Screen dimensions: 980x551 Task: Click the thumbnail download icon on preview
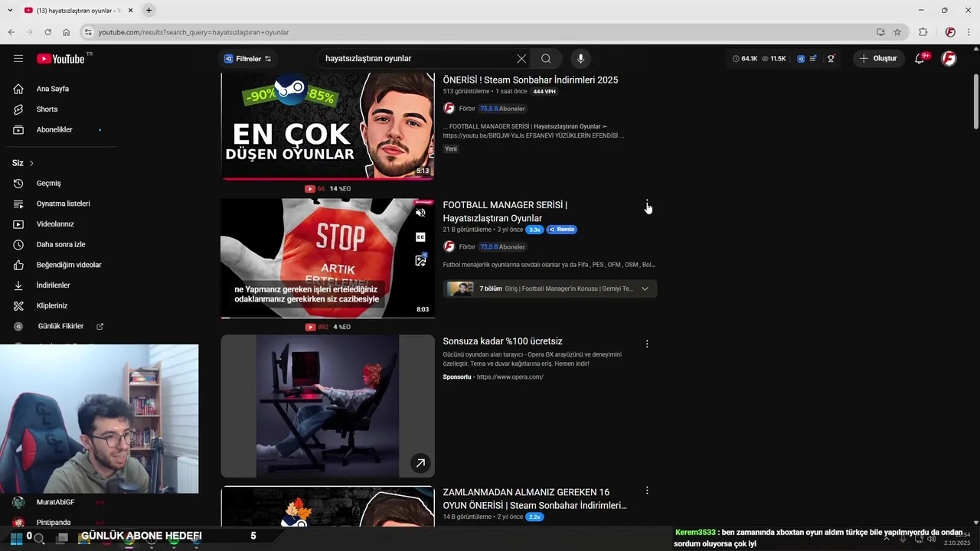coord(420,261)
